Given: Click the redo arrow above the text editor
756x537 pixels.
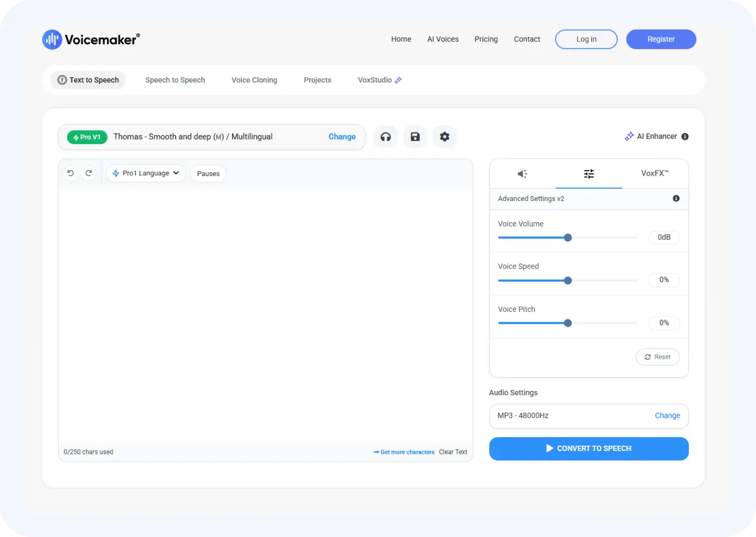Looking at the screenshot, I should click(x=89, y=173).
